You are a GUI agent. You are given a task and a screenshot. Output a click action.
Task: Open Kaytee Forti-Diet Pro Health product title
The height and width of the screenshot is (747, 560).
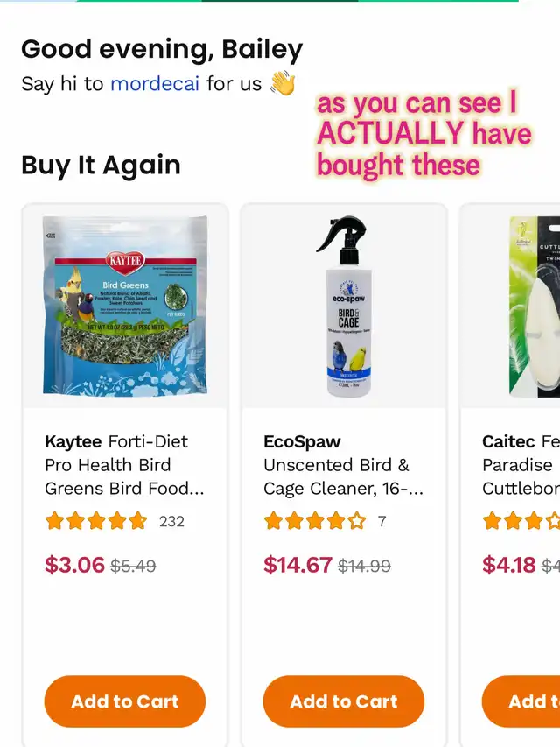tap(124, 464)
